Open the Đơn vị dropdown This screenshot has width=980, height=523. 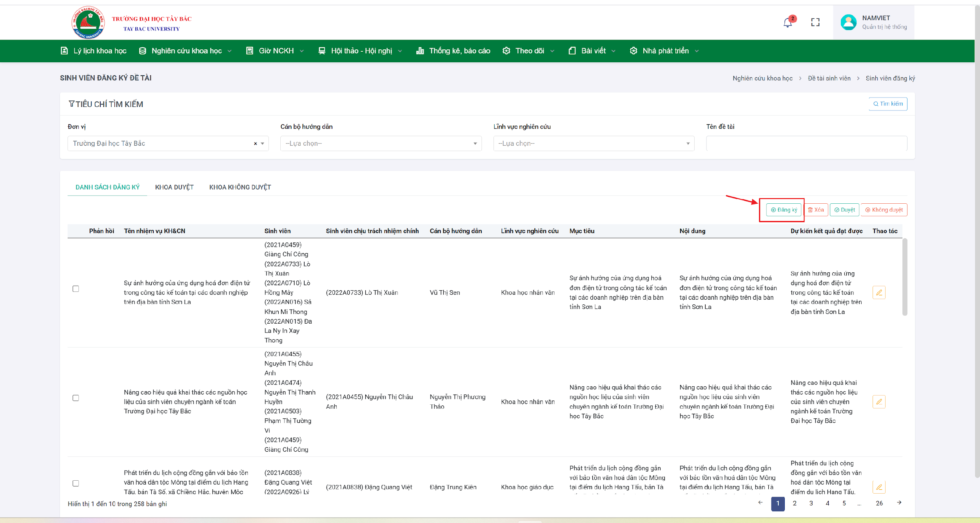[168, 143]
